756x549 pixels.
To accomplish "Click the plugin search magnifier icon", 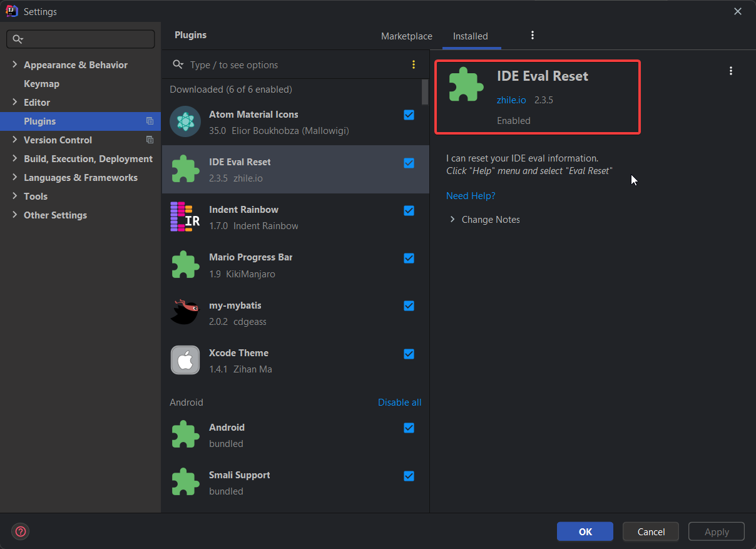I will [178, 64].
